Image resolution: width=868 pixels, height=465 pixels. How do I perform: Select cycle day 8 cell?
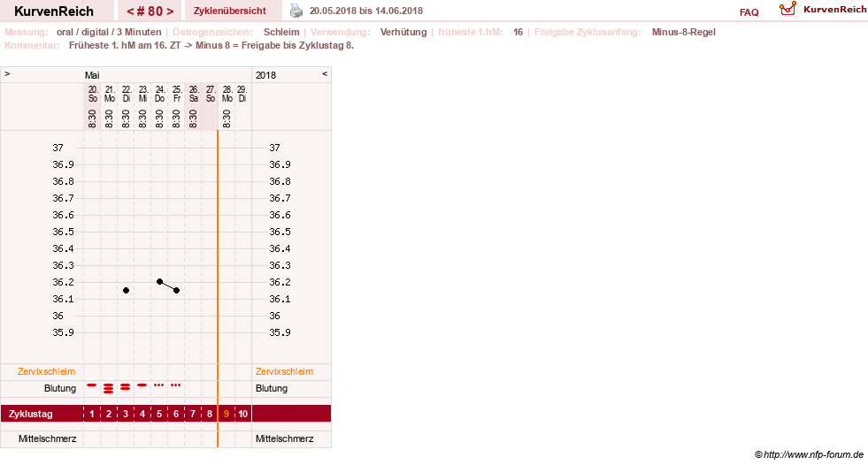pos(209,414)
